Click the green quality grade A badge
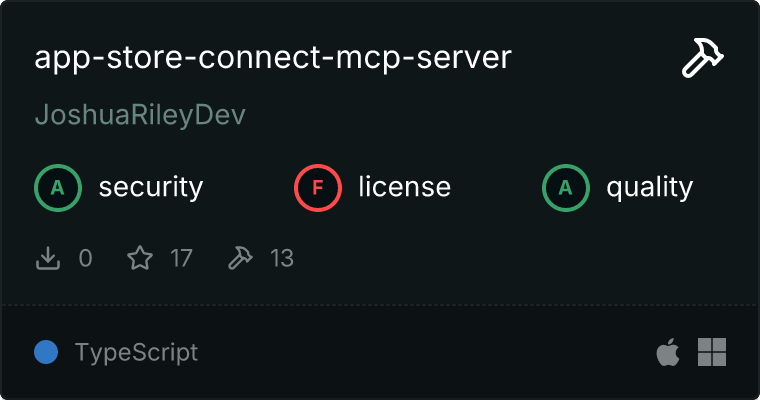This screenshot has width=760, height=400. pyautogui.click(x=566, y=187)
